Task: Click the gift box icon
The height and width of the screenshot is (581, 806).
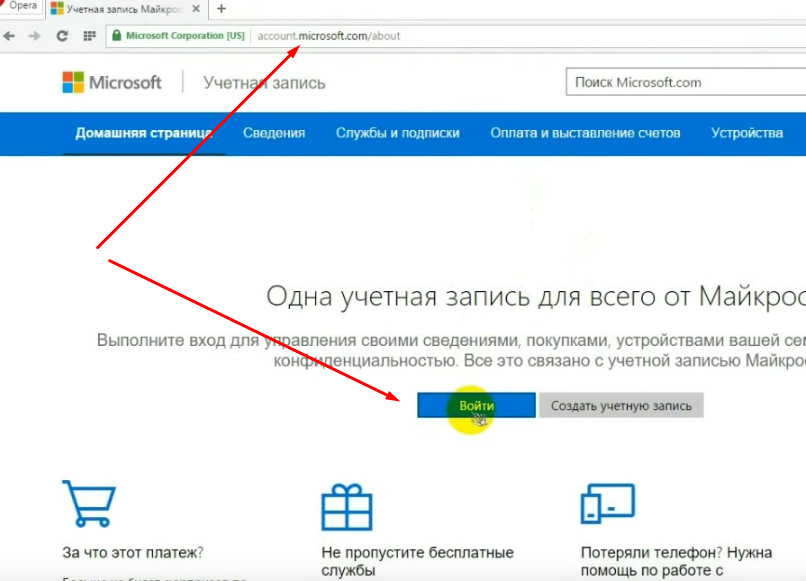Action: click(347, 507)
